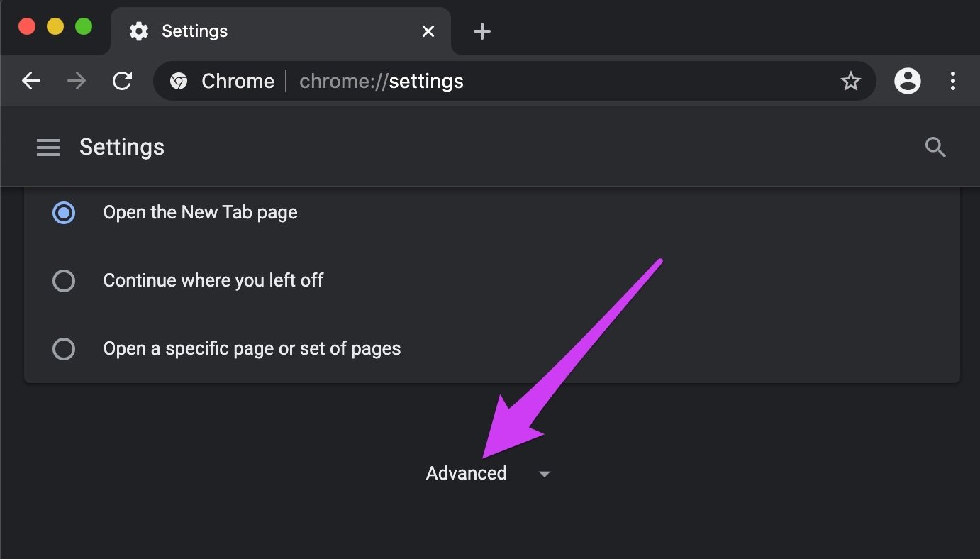The width and height of the screenshot is (980, 559).
Task: Maximize window with green button
Action: (x=84, y=26)
